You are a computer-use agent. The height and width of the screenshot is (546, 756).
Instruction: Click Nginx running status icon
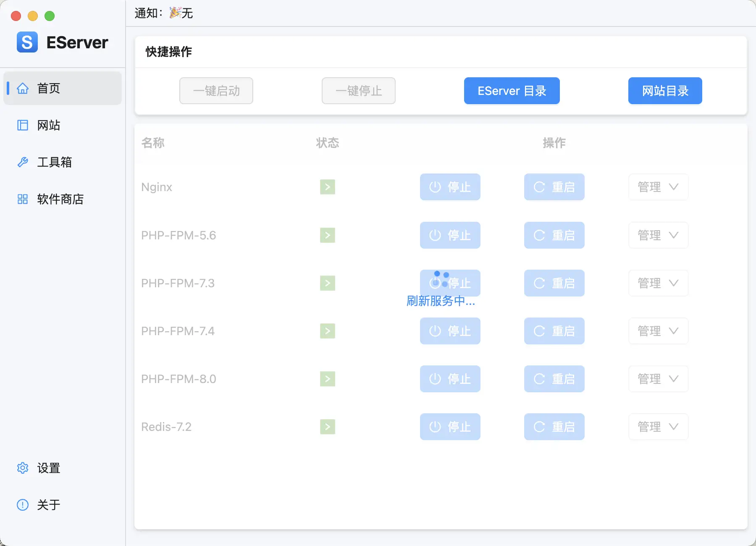pos(328,187)
